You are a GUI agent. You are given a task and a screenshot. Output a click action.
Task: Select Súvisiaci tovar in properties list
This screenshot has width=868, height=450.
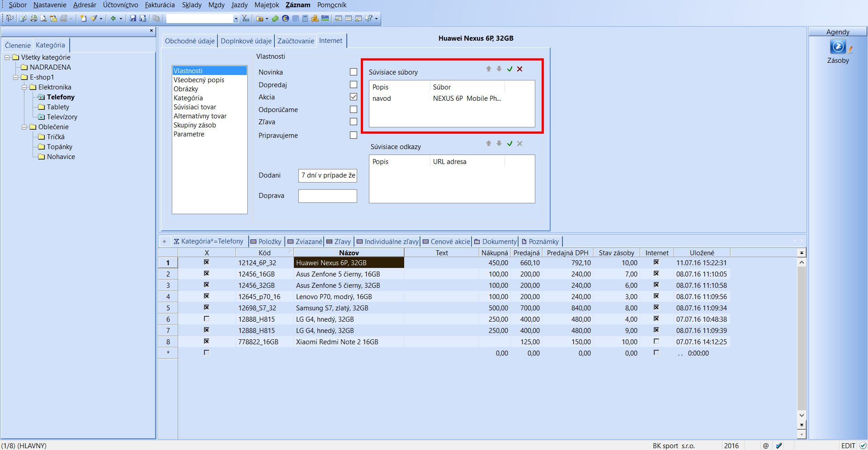(195, 107)
